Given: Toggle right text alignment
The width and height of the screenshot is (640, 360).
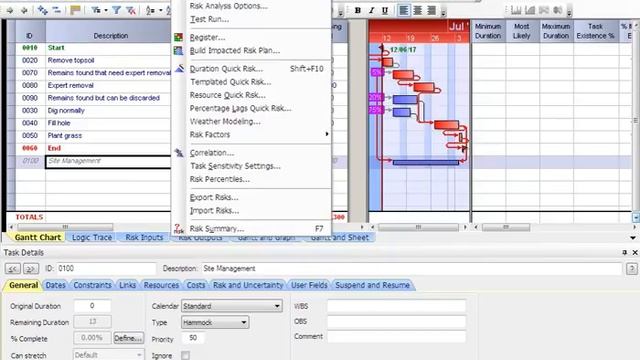Looking at the screenshot, I should pos(431,11).
